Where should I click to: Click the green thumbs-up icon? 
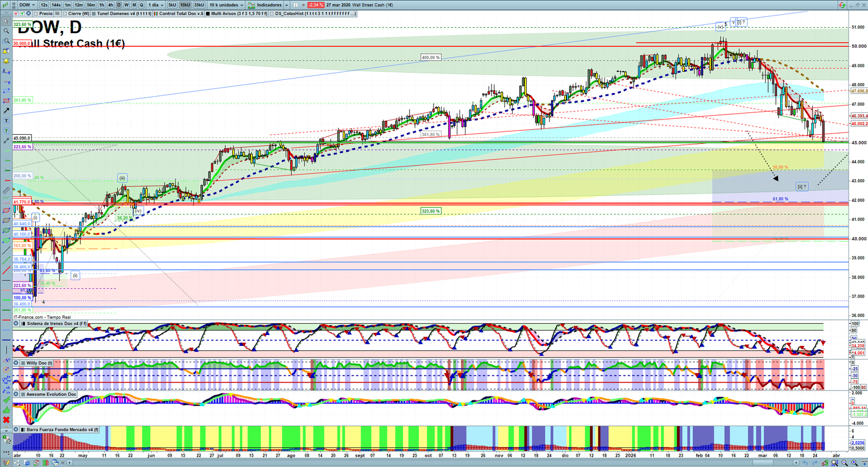point(6,410)
